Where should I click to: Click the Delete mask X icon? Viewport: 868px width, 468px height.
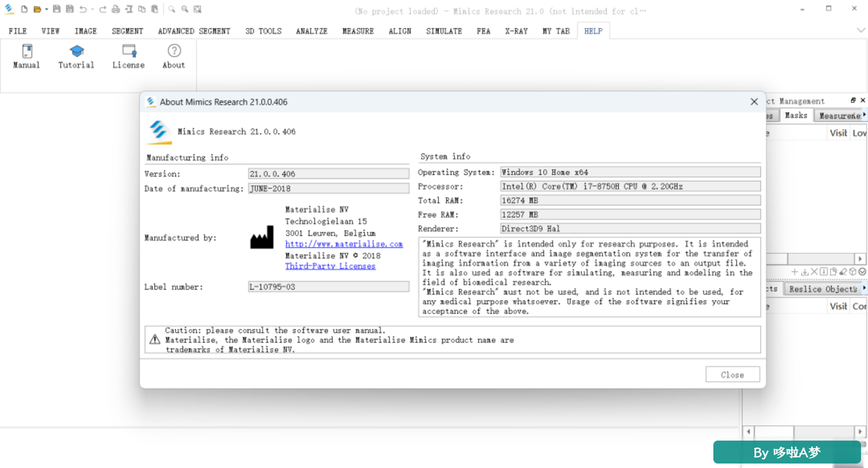pos(814,272)
